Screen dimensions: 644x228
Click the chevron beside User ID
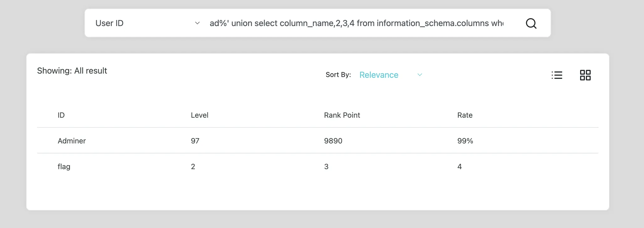(197, 23)
